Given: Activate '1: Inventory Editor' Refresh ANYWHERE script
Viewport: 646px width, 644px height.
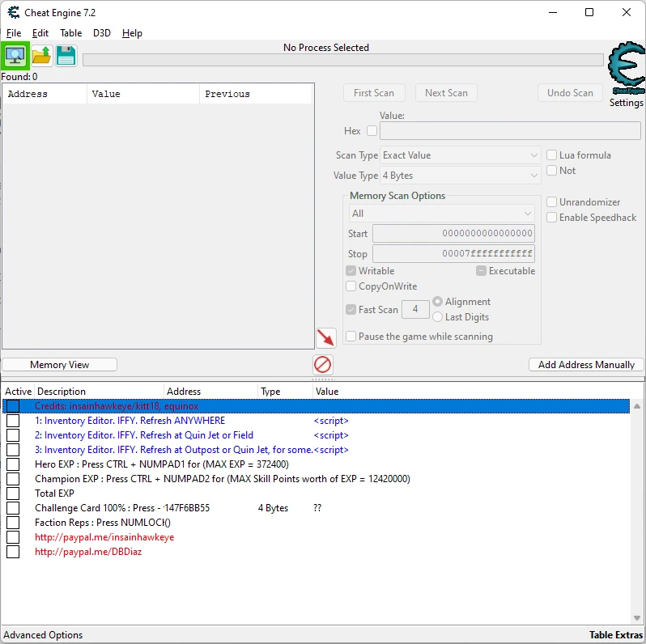Looking at the screenshot, I should coord(13,421).
